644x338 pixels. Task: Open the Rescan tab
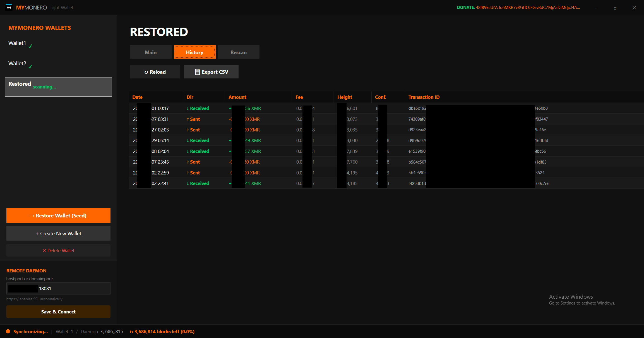tap(239, 52)
